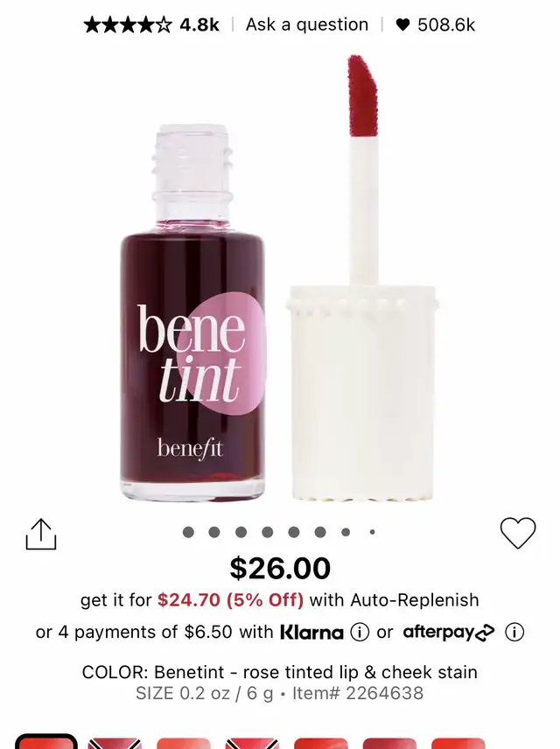Screen dimensions: 560x749
Task: Tap the Klarna logo text
Action: (x=311, y=632)
